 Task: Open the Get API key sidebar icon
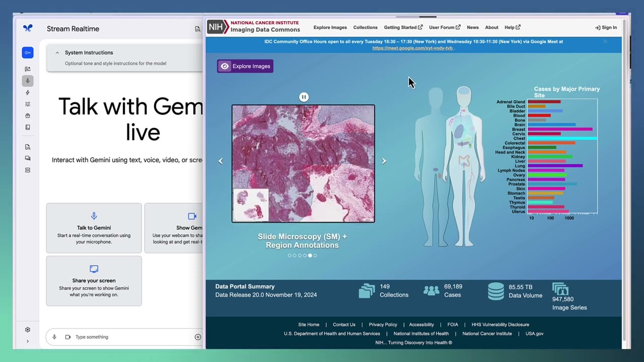(x=28, y=52)
